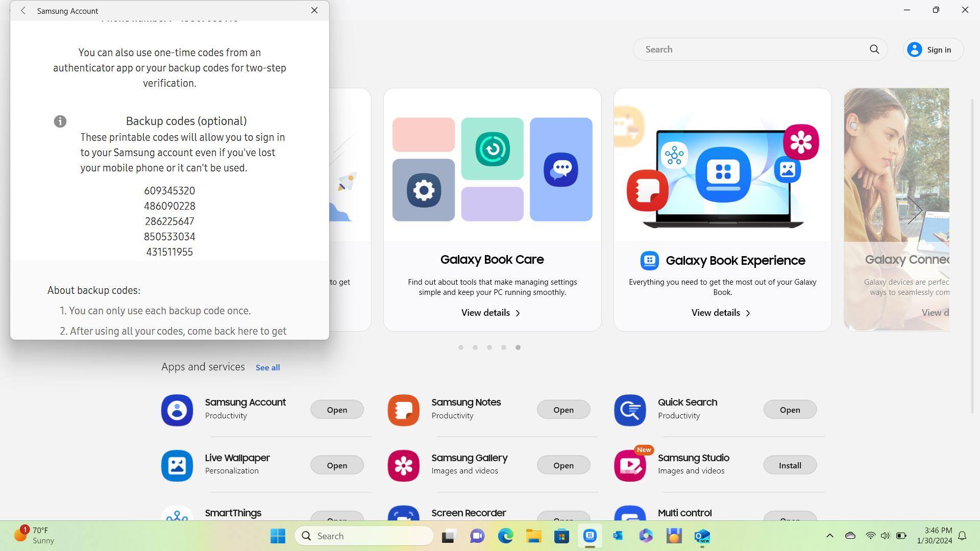Click See all apps and services
Viewport: 980px width, 551px height.
click(267, 367)
